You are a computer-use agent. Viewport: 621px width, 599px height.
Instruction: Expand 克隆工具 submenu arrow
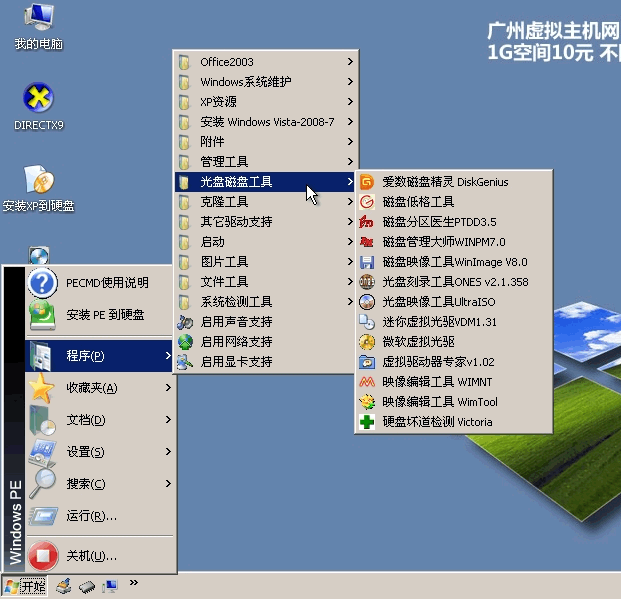point(350,202)
